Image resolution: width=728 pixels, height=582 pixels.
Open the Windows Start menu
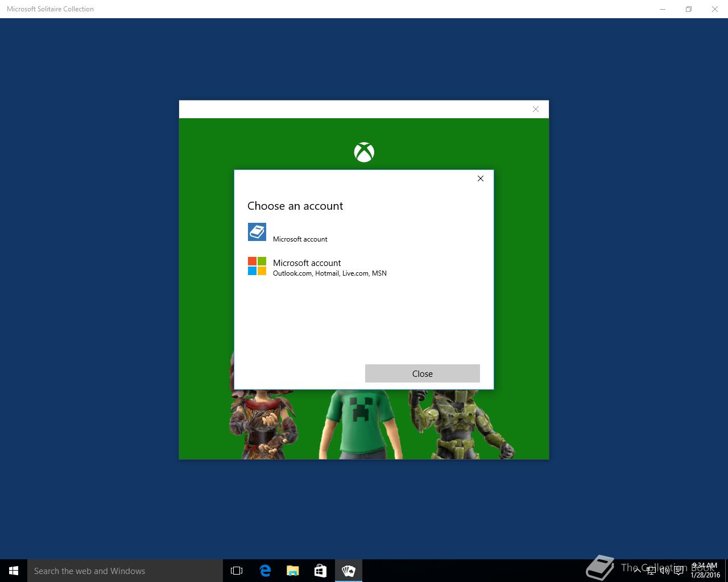(14, 571)
